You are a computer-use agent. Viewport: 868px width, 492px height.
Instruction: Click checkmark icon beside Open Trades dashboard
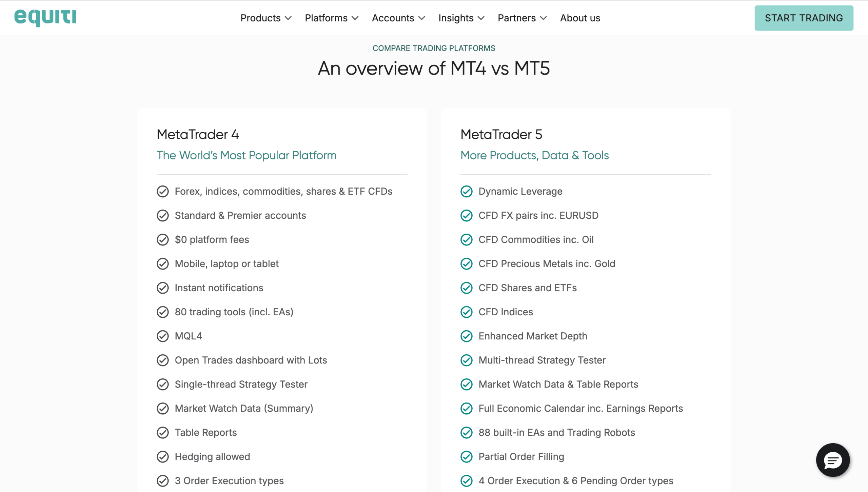point(163,360)
